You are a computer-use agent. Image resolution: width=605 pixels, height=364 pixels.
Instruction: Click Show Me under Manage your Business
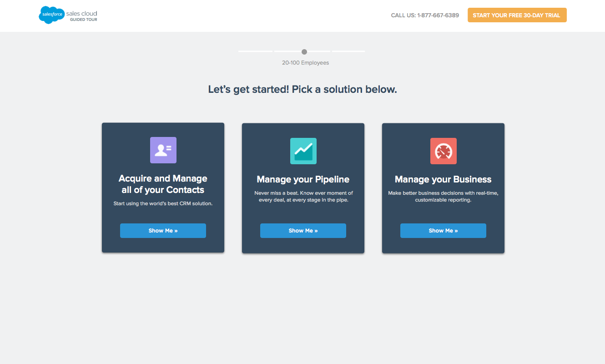coord(443,231)
